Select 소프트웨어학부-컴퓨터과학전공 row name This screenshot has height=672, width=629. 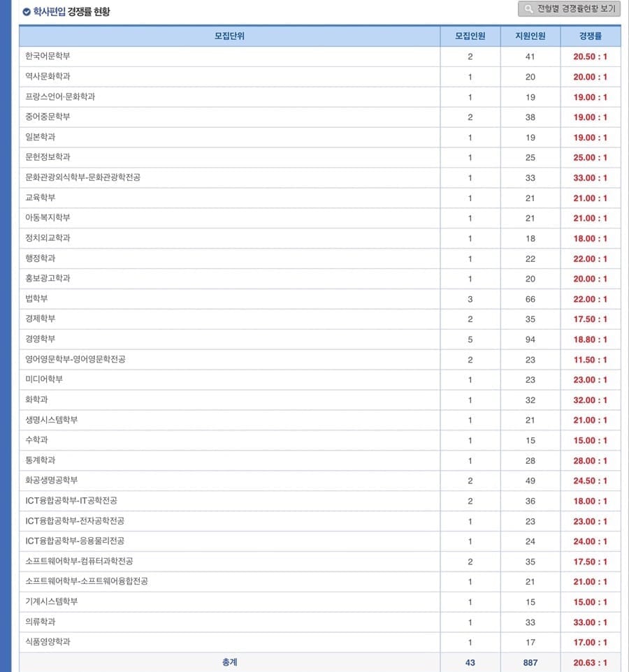pyautogui.click(x=79, y=561)
